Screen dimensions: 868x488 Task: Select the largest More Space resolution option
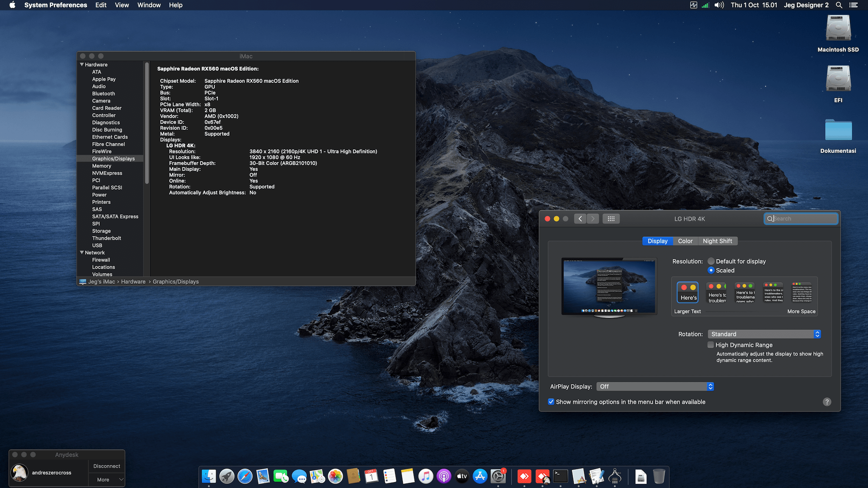[x=801, y=292]
